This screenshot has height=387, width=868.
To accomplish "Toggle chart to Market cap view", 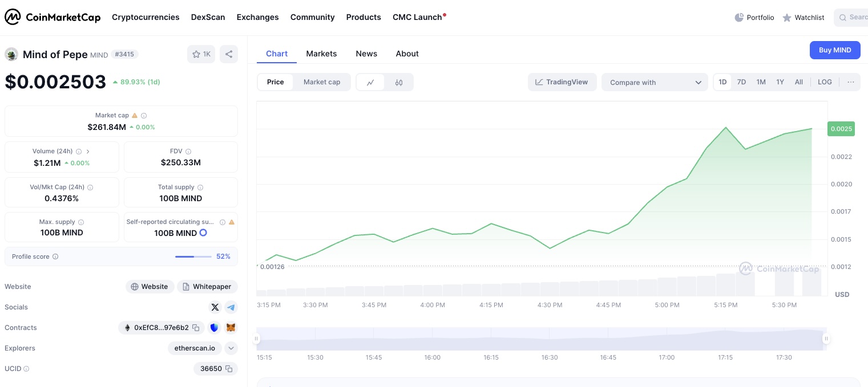I will [x=322, y=82].
